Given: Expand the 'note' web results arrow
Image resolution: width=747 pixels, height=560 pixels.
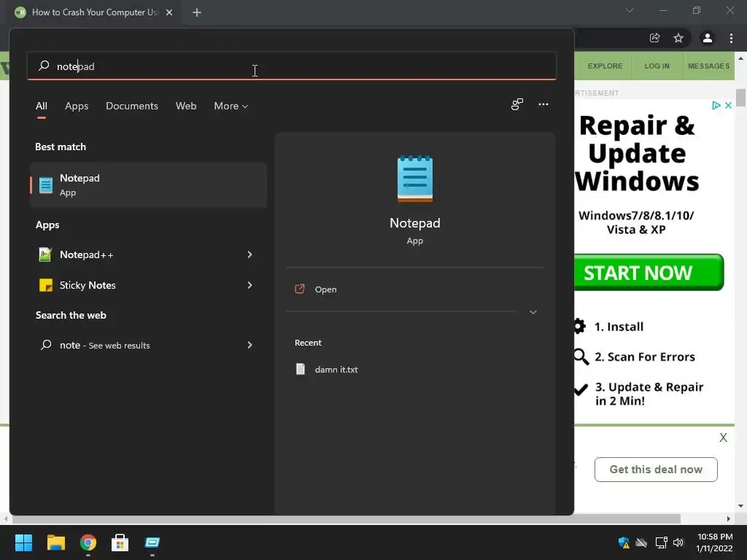Looking at the screenshot, I should tap(249, 345).
